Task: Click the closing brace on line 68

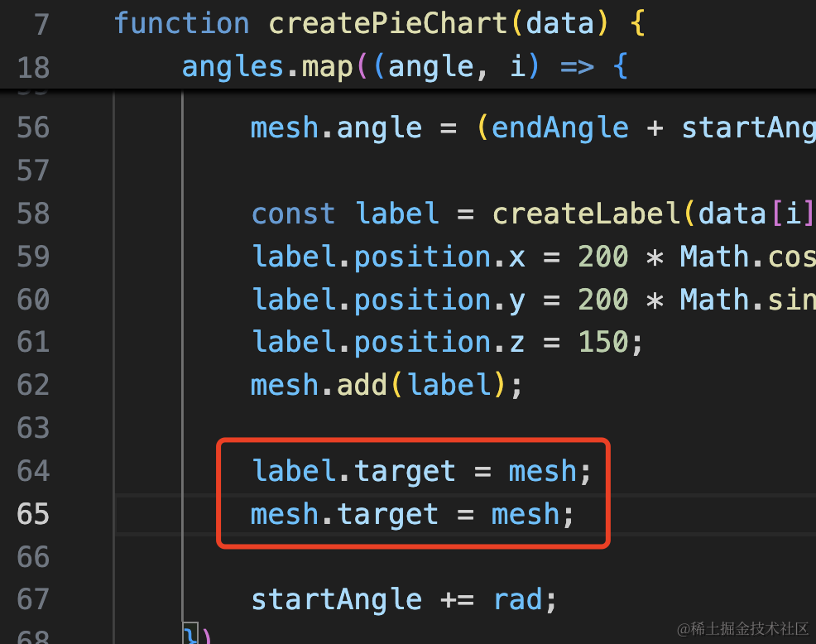Action: click(x=191, y=635)
